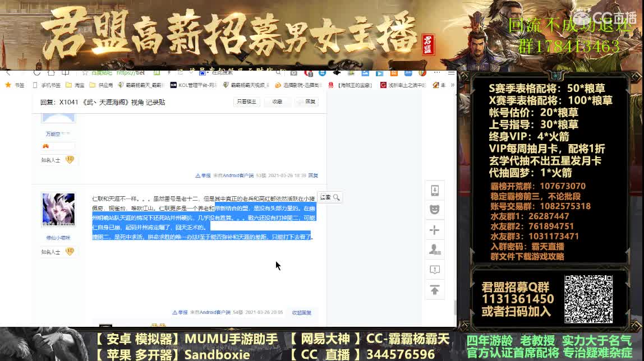
Task: Click the orange extension icon in toolbar
Action: click(394, 73)
